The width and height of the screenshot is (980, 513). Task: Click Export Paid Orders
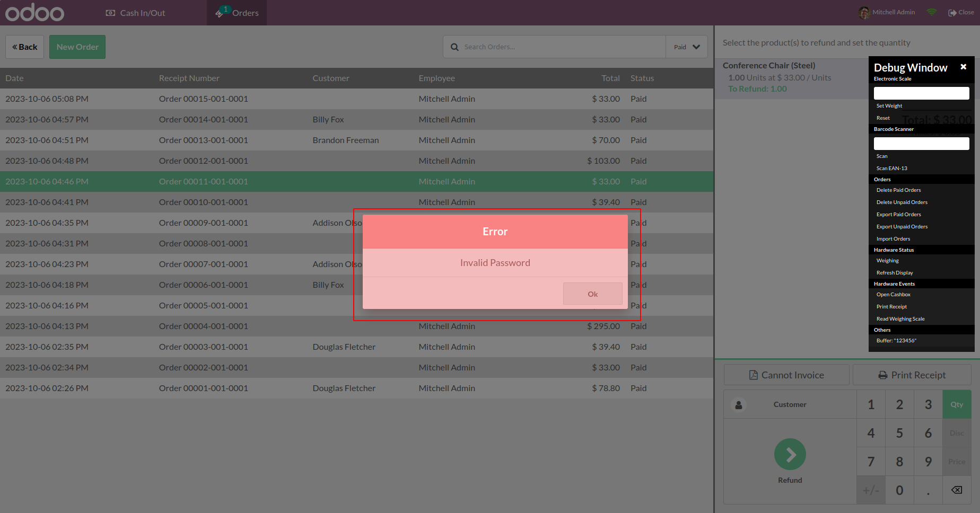coord(899,215)
